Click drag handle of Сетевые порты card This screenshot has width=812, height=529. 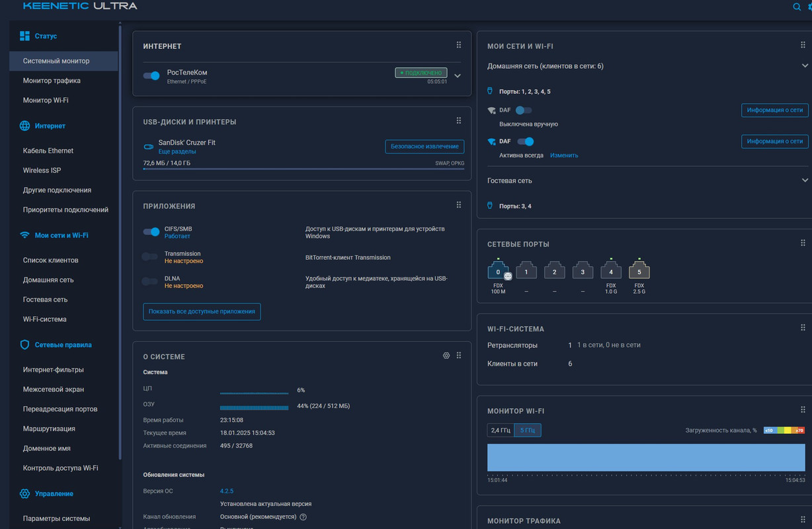pos(803,243)
